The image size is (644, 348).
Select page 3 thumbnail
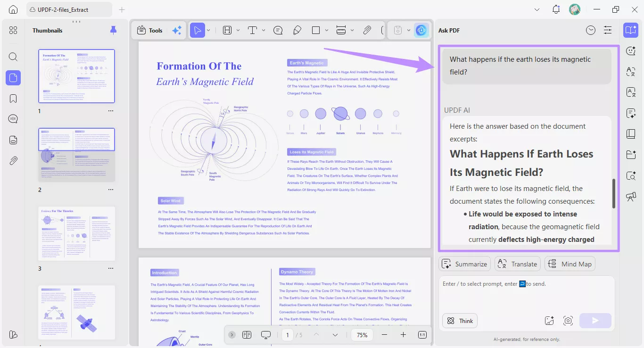pyautogui.click(x=76, y=233)
